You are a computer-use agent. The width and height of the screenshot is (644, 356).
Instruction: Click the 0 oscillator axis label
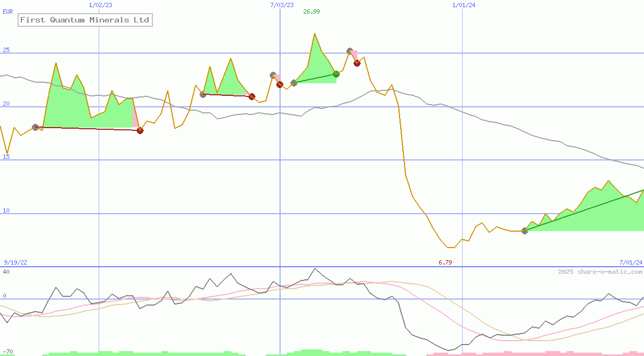[x=4, y=296]
